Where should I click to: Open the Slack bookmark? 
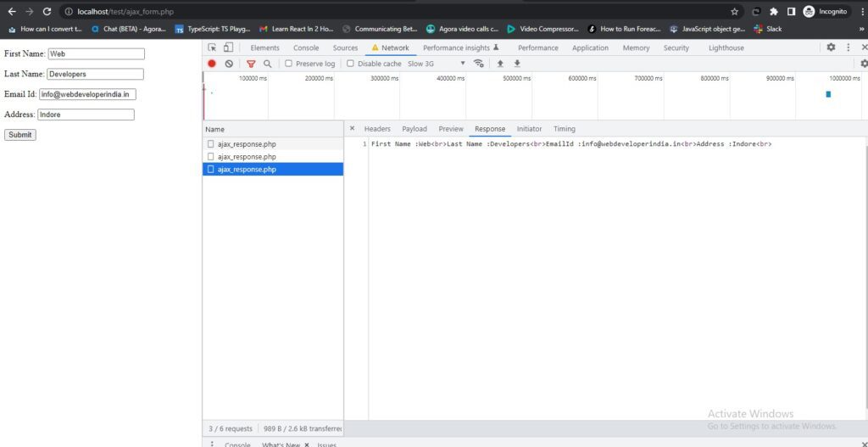(x=768, y=29)
